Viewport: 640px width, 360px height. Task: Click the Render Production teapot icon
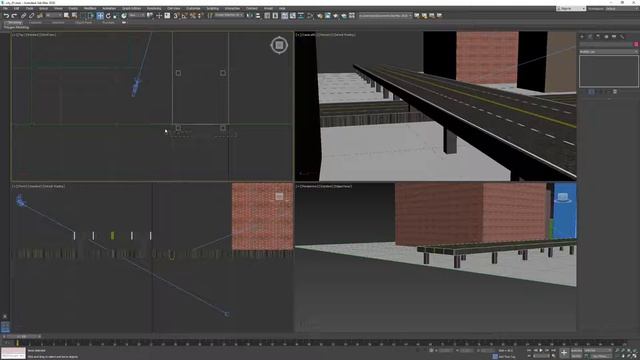(x=336, y=16)
